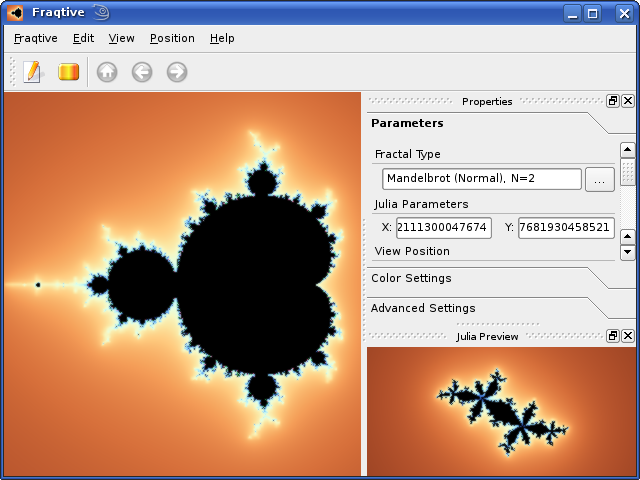Image resolution: width=640 pixels, height=480 pixels.
Task: Click the Parameters scrollbar handle
Action: 627,172
